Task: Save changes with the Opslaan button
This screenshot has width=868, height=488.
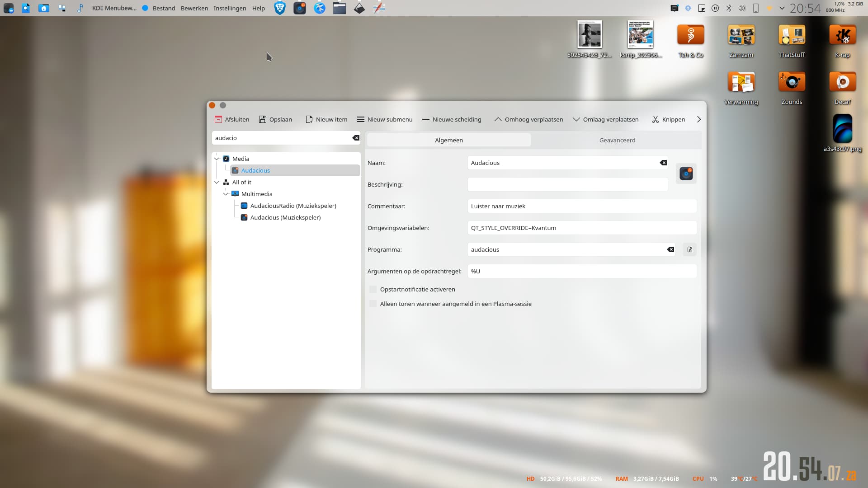Action: 275,119
